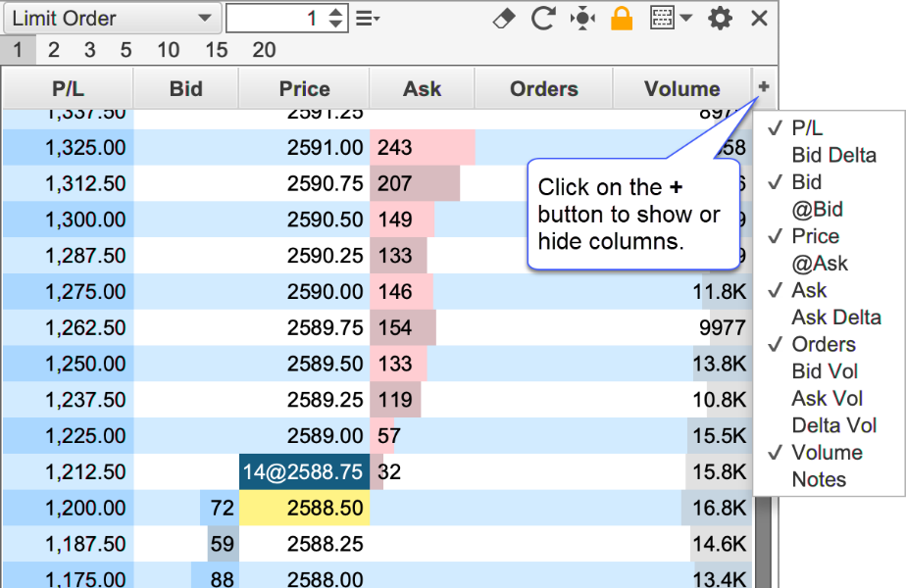Toggle the orange padlock icon
Image resolution: width=906 pixels, height=588 pixels.
(621, 19)
